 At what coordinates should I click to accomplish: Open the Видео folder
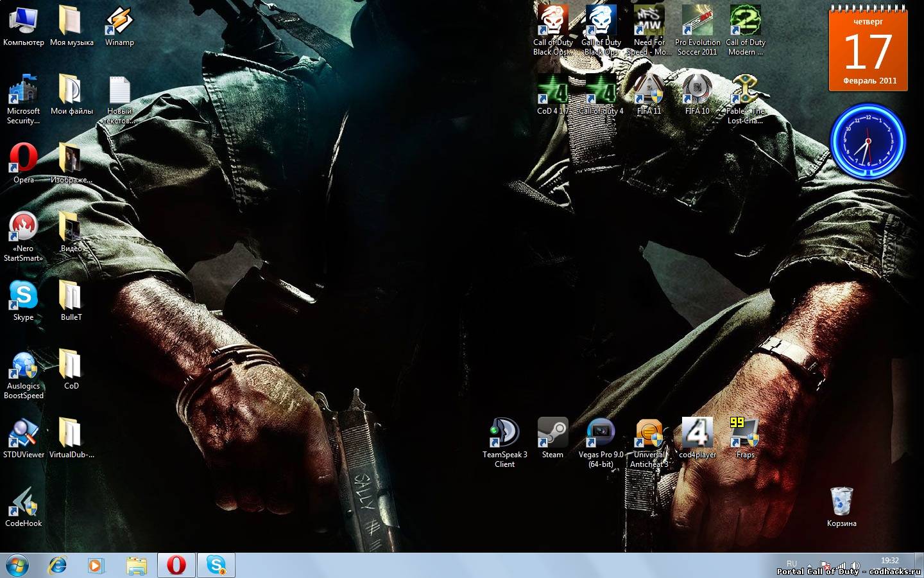[71, 232]
